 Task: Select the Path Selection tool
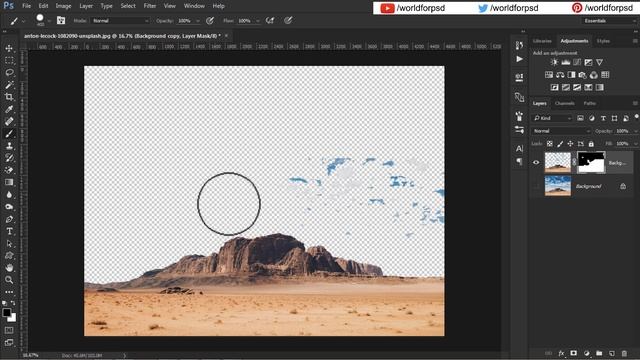pos(9,244)
